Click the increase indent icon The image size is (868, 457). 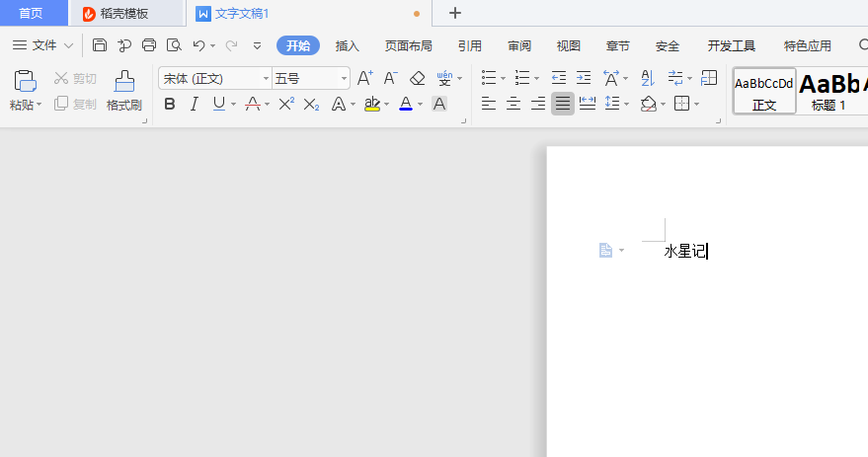point(584,78)
